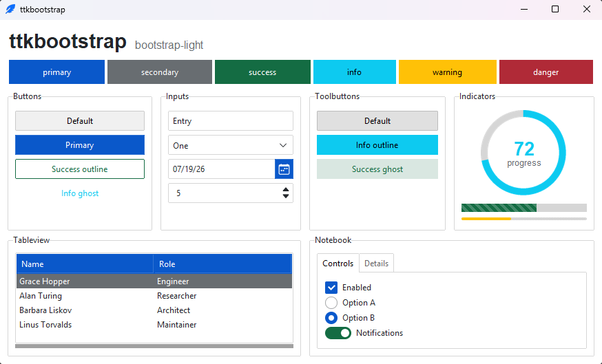Maximize the ttkbootstrap window
Viewport: 602px width, 364px height.
coord(555,9)
